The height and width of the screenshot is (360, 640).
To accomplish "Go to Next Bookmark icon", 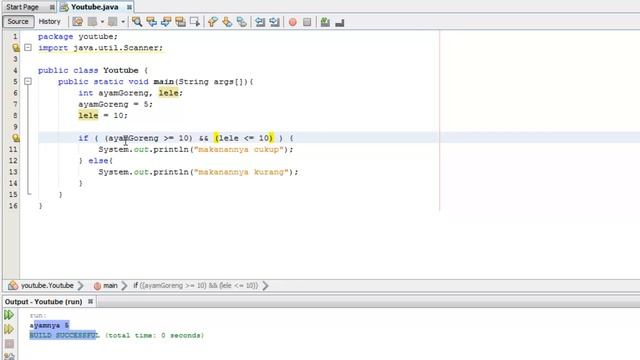I will (227, 22).
